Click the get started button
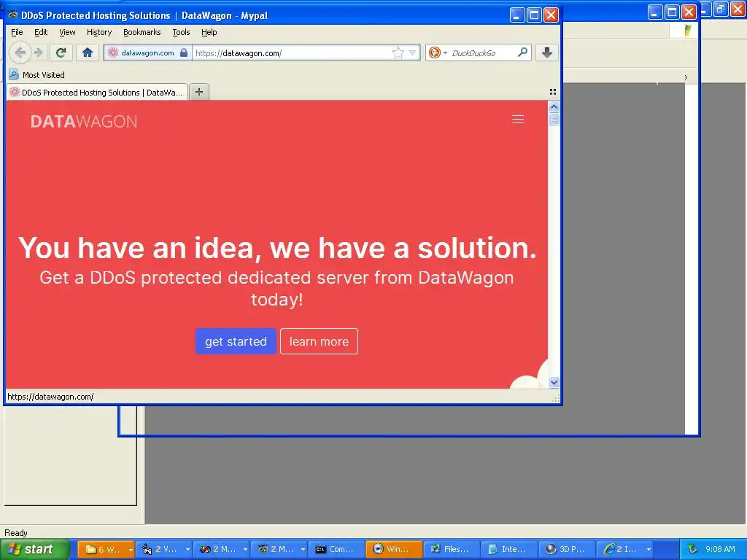747x560 pixels. pos(236,341)
